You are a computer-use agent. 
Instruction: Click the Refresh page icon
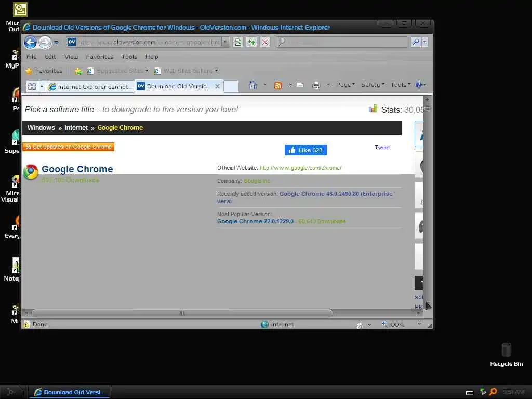(251, 42)
